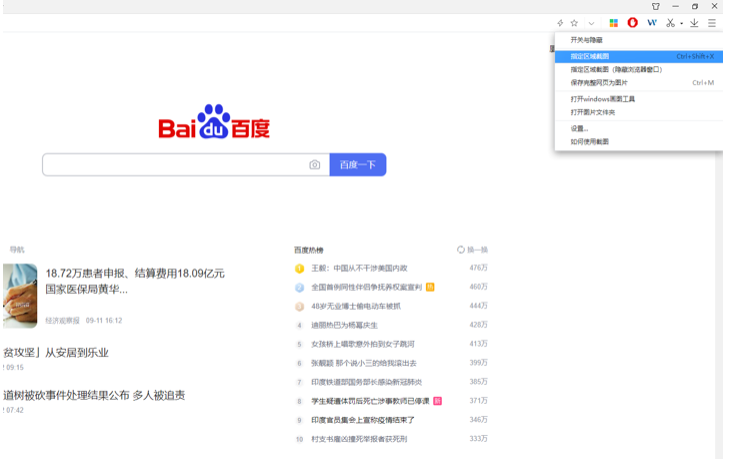
Task: Click the orange 热 tag on rank 2
Action: [430, 287]
